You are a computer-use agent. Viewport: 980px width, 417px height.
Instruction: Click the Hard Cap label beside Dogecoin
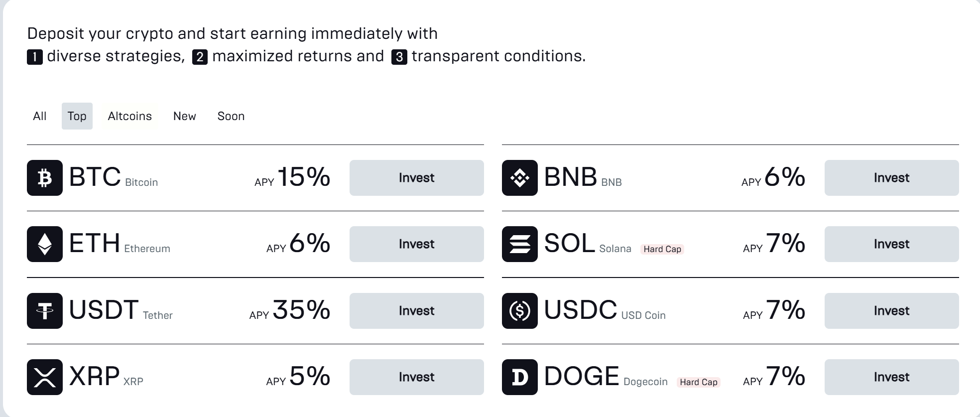[x=699, y=382]
